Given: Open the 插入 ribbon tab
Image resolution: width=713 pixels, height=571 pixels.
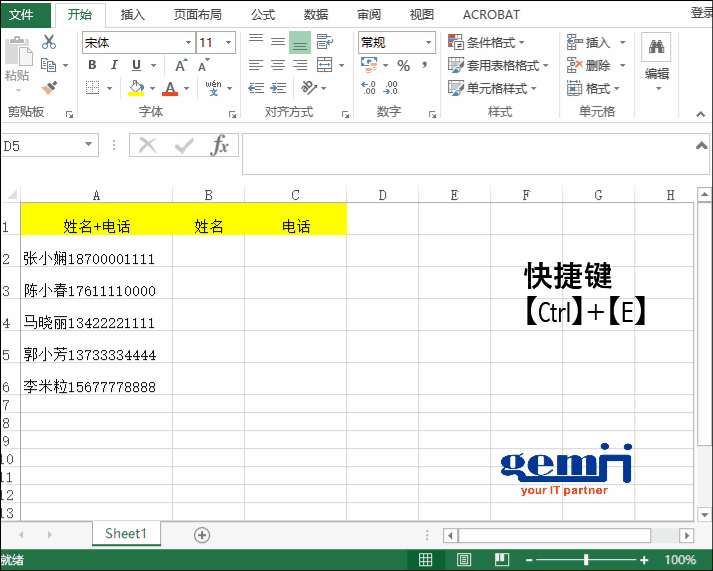Looking at the screenshot, I should click(132, 15).
